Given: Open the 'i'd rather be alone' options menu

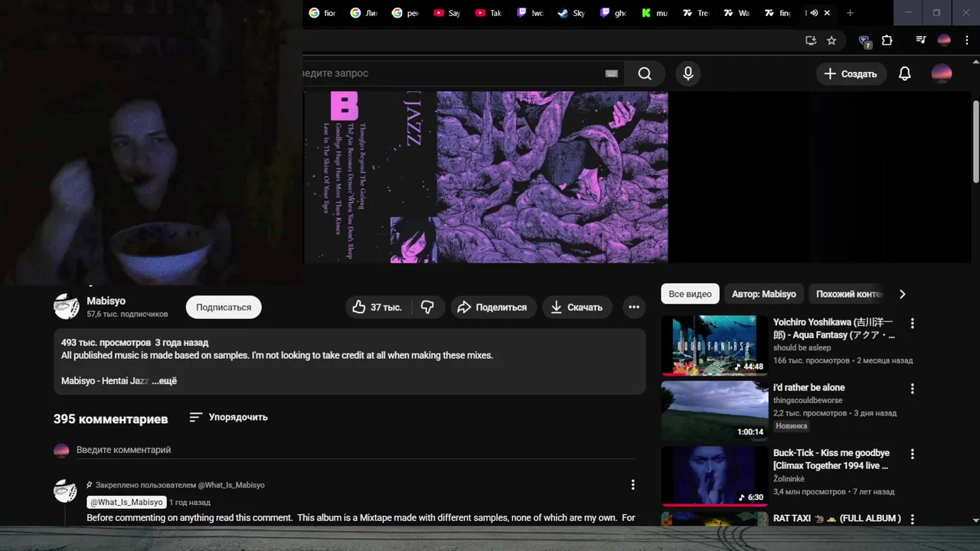Looking at the screenshot, I should coord(912,389).
